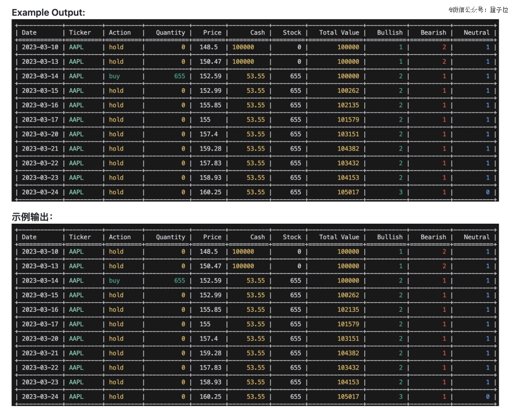Click the '示例输出:' heading text
This screenshot has width=517, height=420.
point(32,217)
